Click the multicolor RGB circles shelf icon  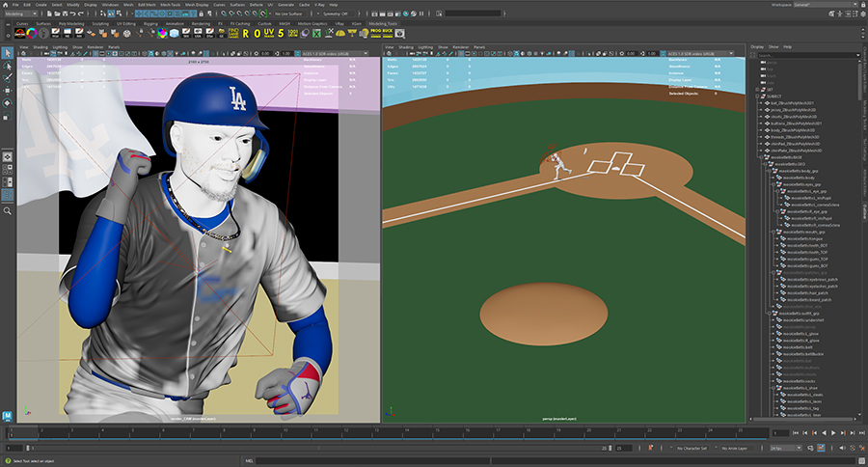162,33
